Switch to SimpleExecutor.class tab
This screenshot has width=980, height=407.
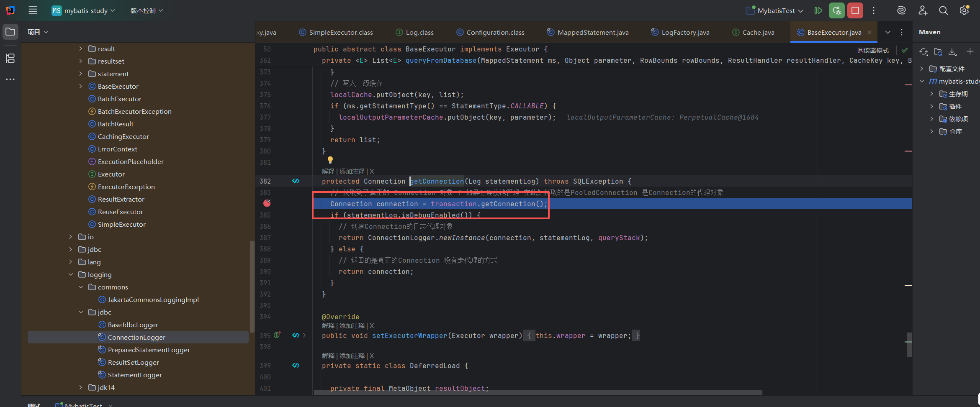click(x=336, y=32)
